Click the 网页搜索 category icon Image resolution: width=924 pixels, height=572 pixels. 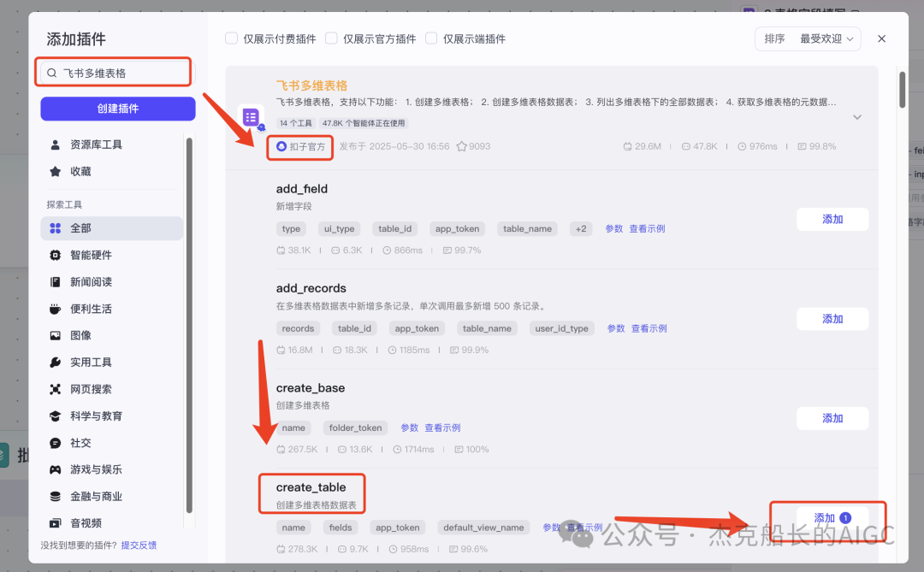[x=56, y=389]
